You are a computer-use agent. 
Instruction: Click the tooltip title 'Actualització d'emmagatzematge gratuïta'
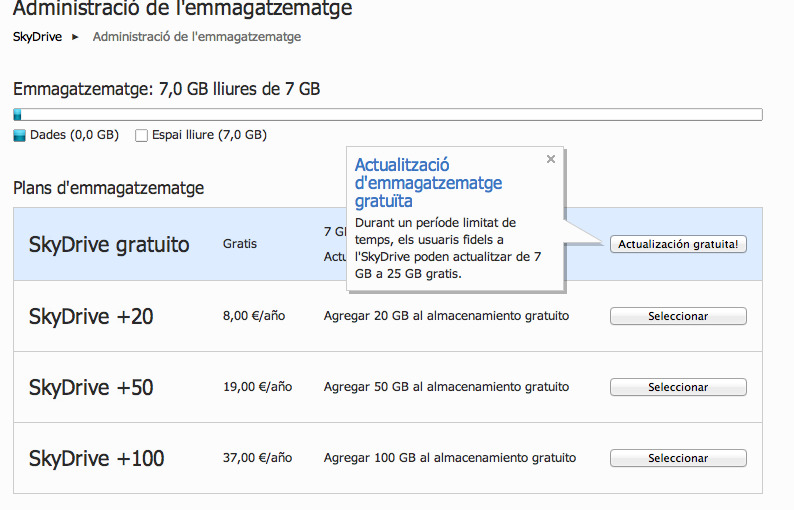[x=428, y=183]
